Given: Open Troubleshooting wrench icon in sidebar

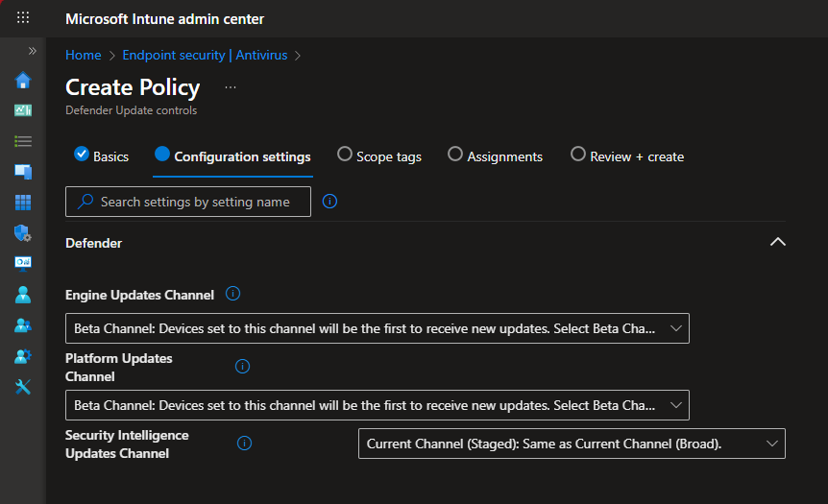Looking at the screenshot, I should click(x=23, y=387).
